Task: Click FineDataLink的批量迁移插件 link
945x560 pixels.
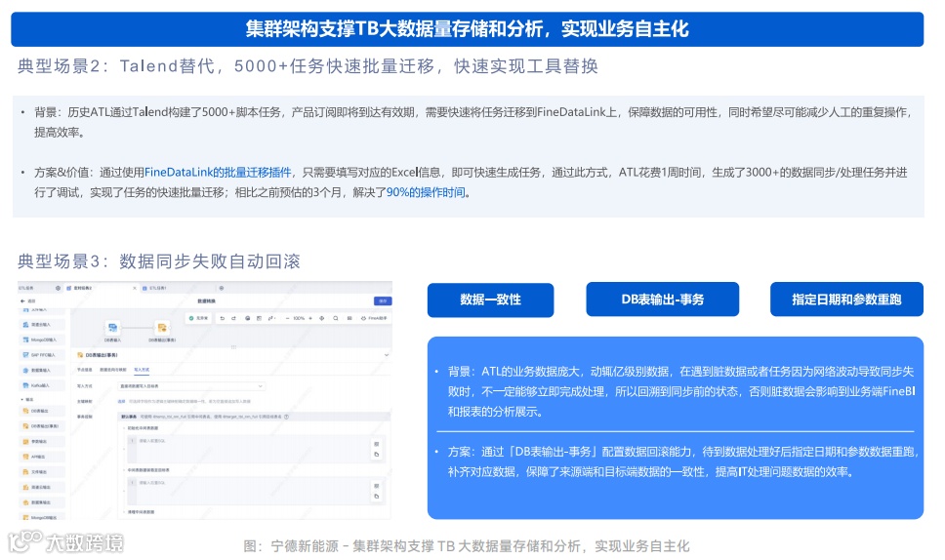Action: point(218,173)
